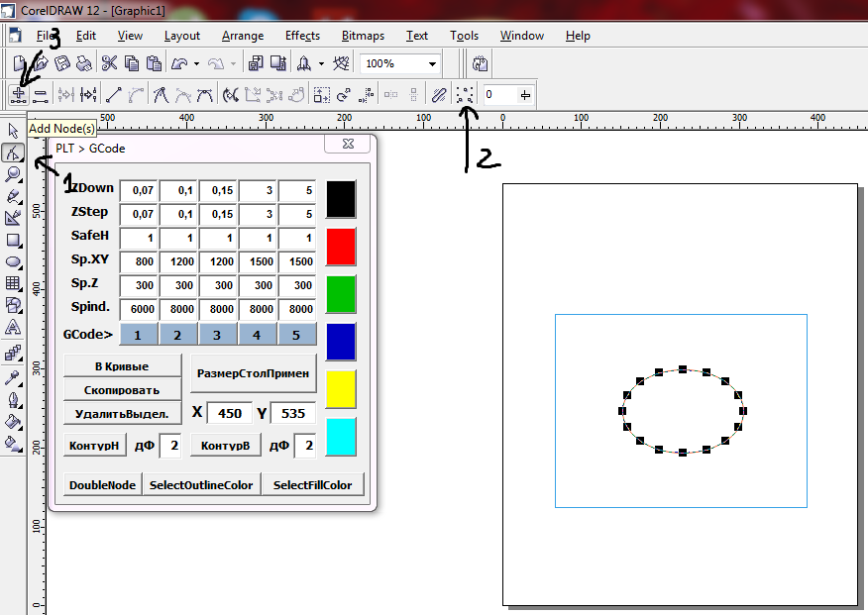This screenshot has width=868, height=615.
Task: Click the SelectFillColor button
Action: click(313, 485)
